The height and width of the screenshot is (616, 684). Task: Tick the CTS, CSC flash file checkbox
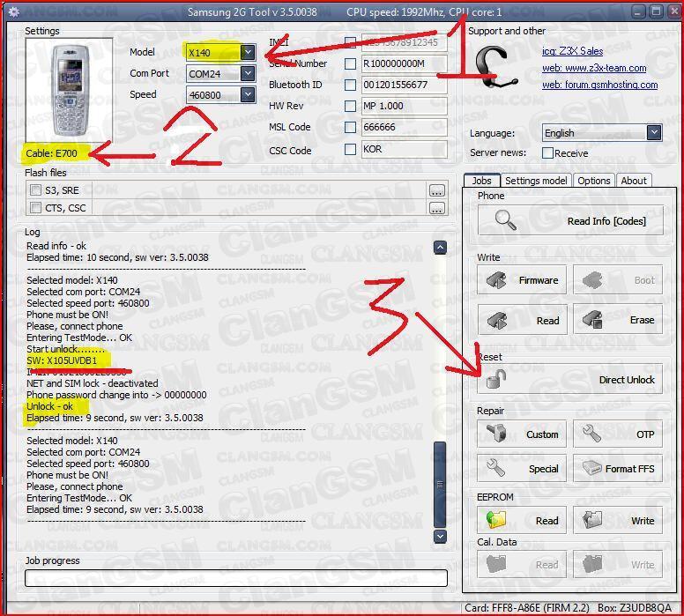pyautogui.click(x=35, y=207)
